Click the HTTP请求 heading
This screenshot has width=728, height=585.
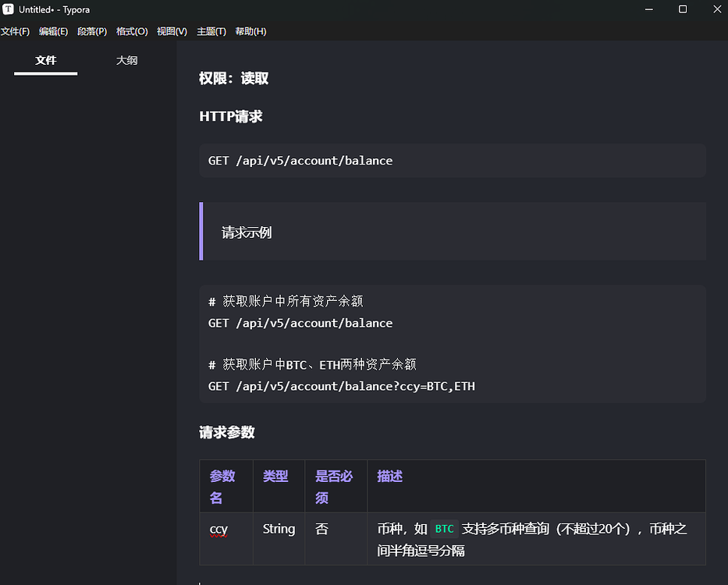coord(229,115)
